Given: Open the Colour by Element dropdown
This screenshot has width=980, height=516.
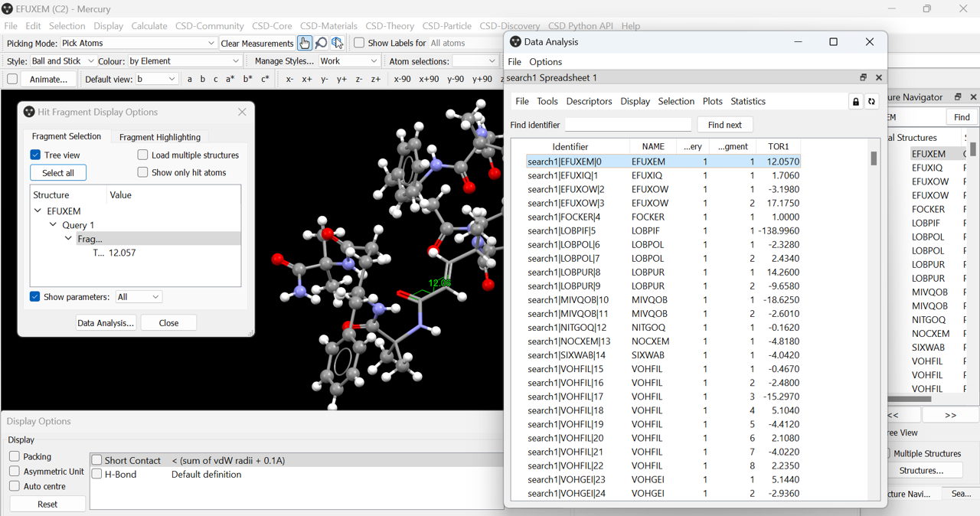Looking at the screenshot, I should 184,60.
